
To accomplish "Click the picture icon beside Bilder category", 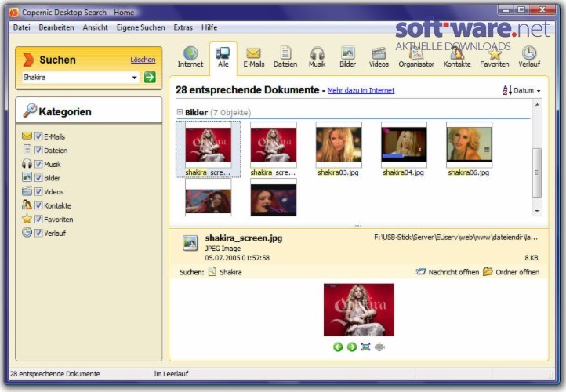I will (27, 177).
